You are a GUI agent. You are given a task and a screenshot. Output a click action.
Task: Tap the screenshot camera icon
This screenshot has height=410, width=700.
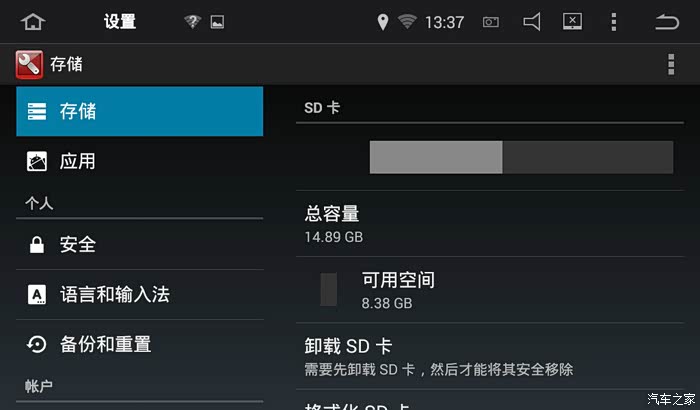coord(491,22)
